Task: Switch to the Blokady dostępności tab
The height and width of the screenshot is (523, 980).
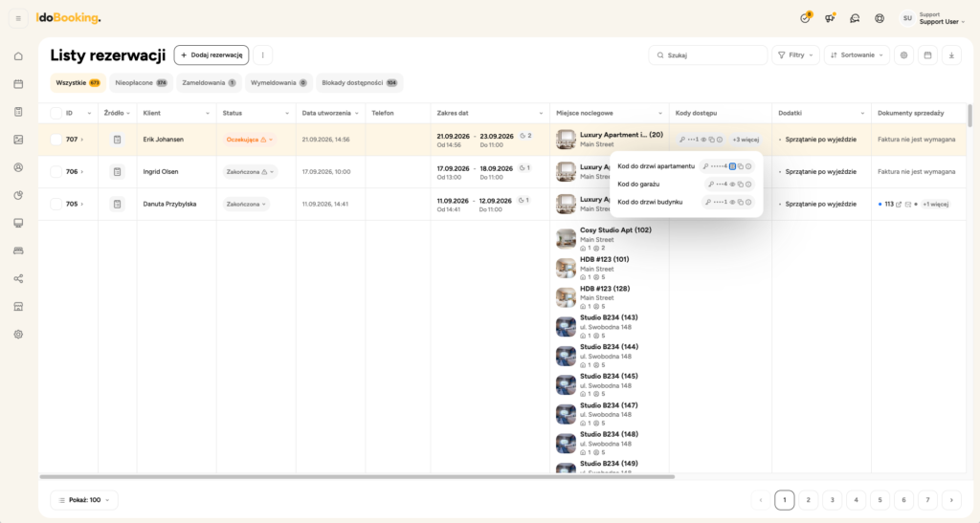Action: (x=360, y=82)
